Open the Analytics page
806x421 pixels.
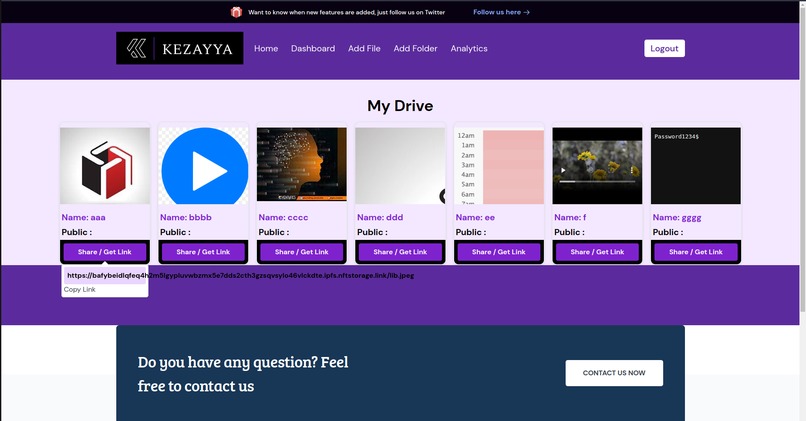tap(469, 48)
